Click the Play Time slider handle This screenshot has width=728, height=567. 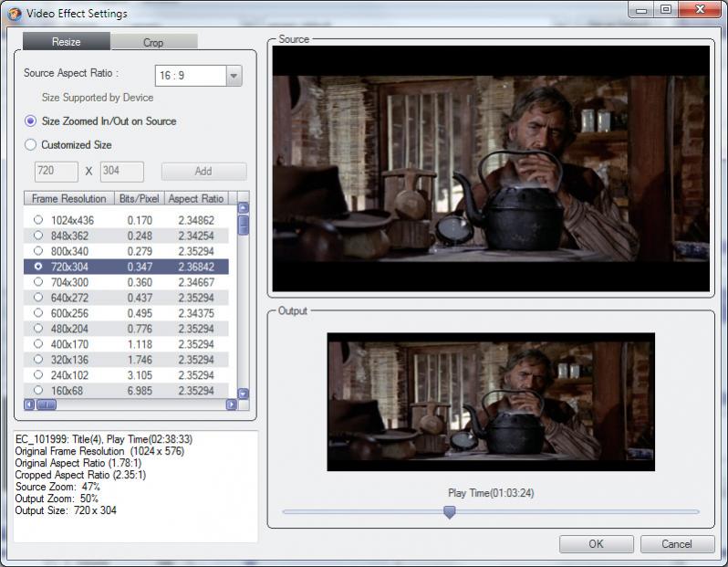click(x=449, y=512)
